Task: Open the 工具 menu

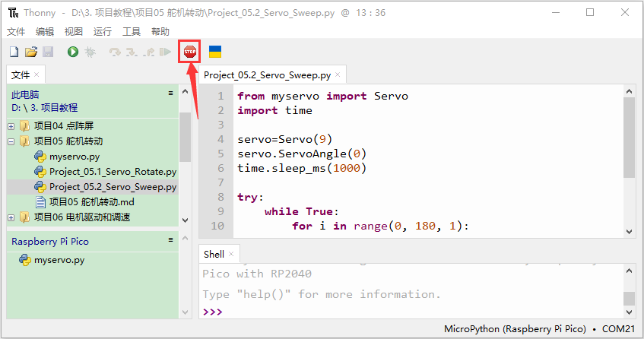Action: click(x=132, y=32)
